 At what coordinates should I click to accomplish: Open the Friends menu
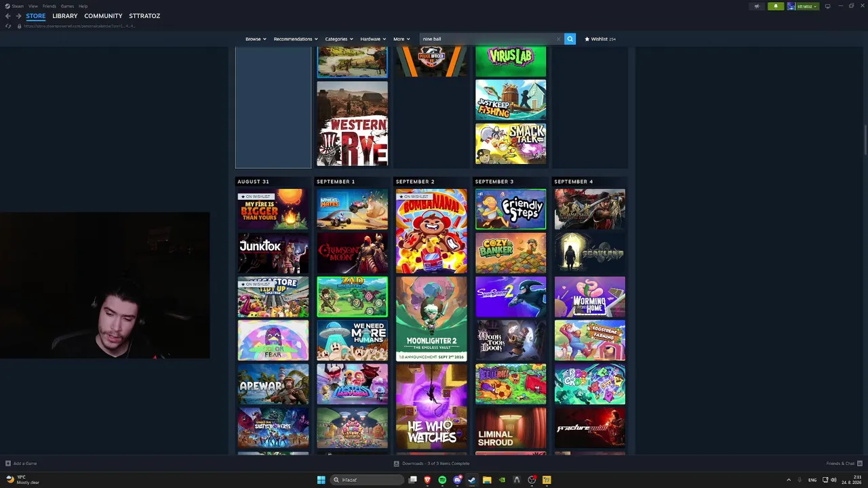point(50,6)
